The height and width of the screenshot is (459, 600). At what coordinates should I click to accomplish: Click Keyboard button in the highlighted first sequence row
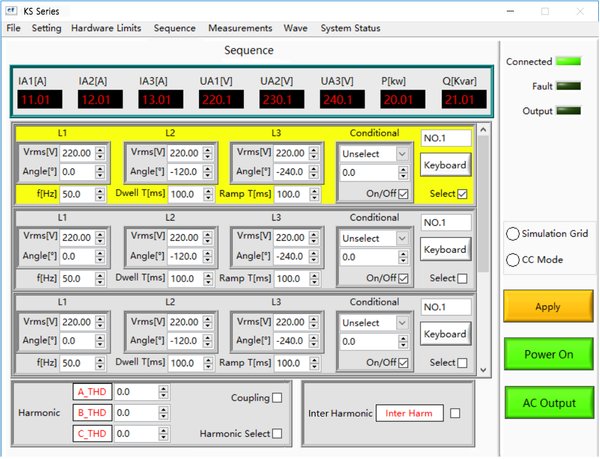pyautogui.click(x=445, y=165)
